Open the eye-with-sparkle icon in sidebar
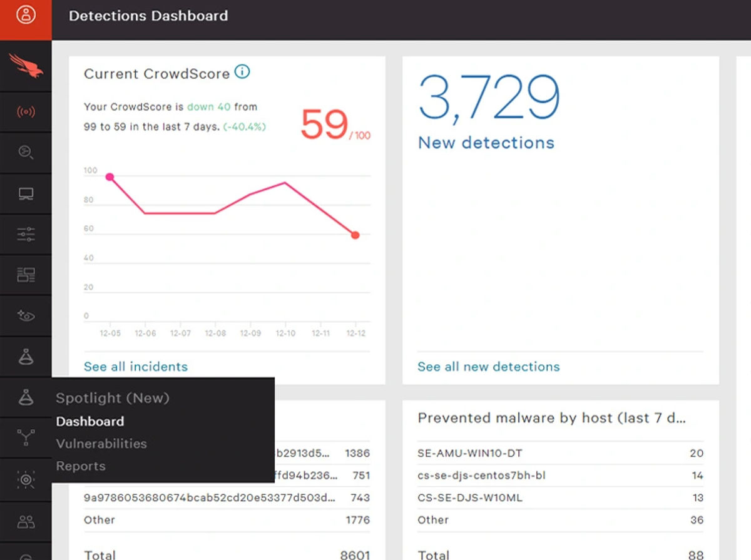Image resolution: width=751 pixels, height=560 pixels. [26, 316]
